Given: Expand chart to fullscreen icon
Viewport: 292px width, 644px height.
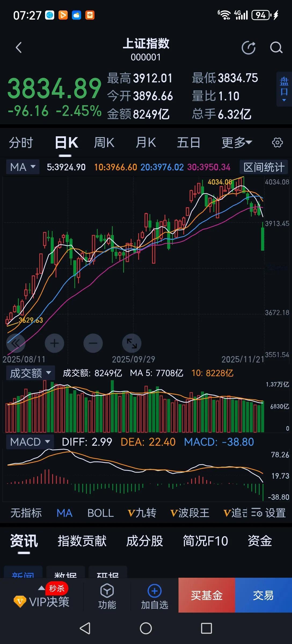Looking at the screenshot, I should pos(132,343).
